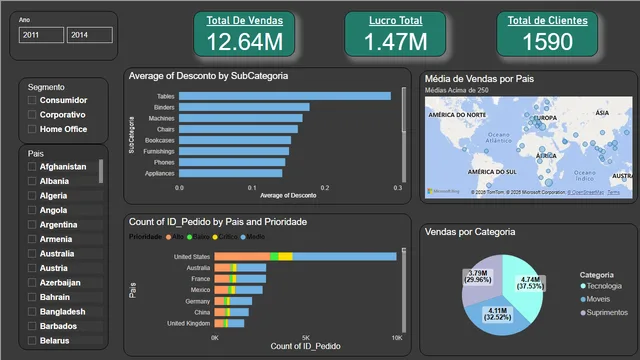Select the Argentina checkbox
The height and width of the screenshot is (360, 640).
pos(32,224)
